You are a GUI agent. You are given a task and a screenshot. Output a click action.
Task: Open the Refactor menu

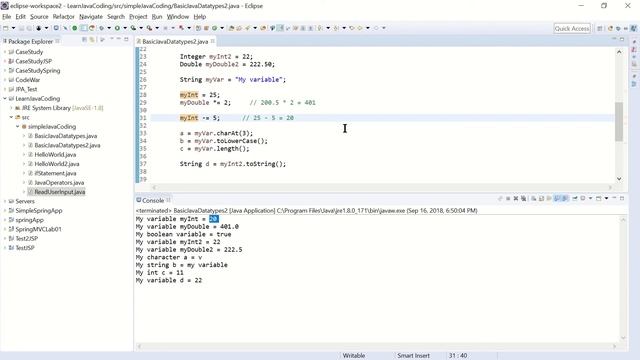(x=63, y=17)
